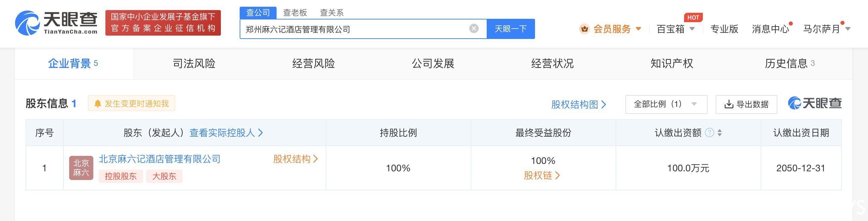868x221 pixels.
Task: Click the question mark beside 认缴出资额
Action: pos(709,133)
